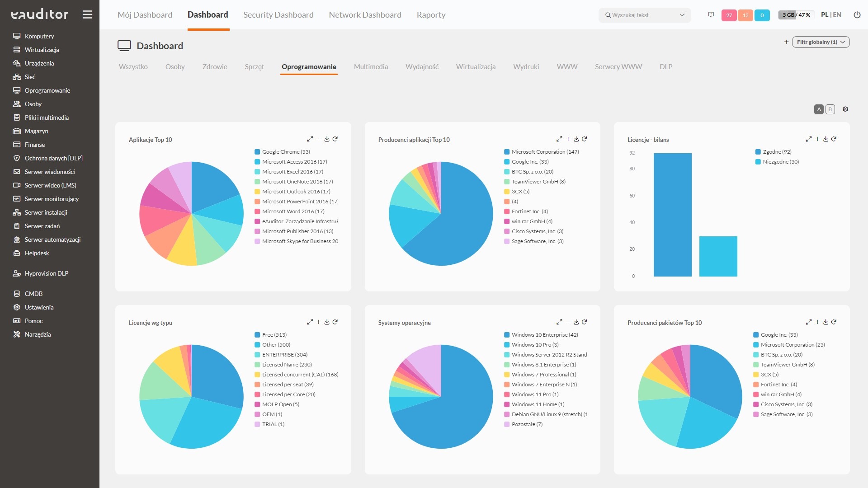Click the Google Inc. (33) swatch in Producenci pakietów
This screenshot has height=488, width=868.
coord(756,335)
